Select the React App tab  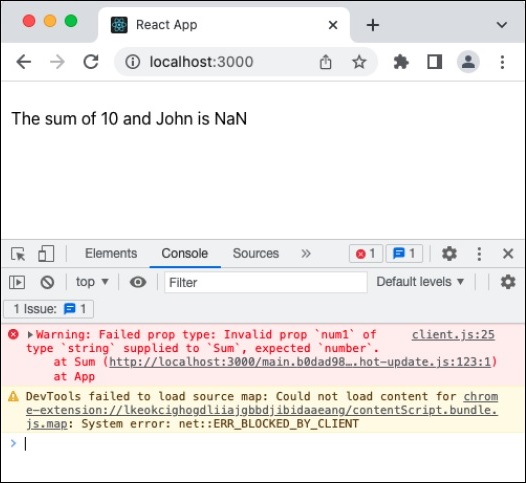pyautogui.click(x=224, y=25)
